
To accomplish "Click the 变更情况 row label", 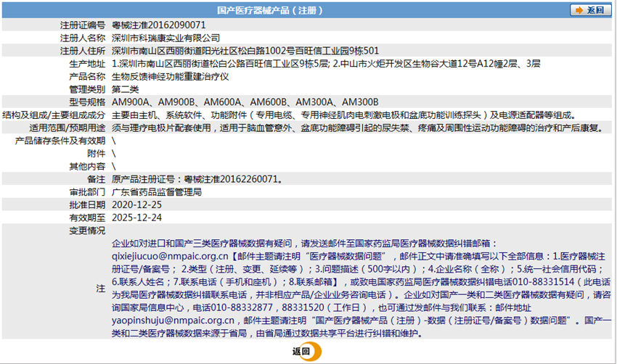I will coord(87,231).
